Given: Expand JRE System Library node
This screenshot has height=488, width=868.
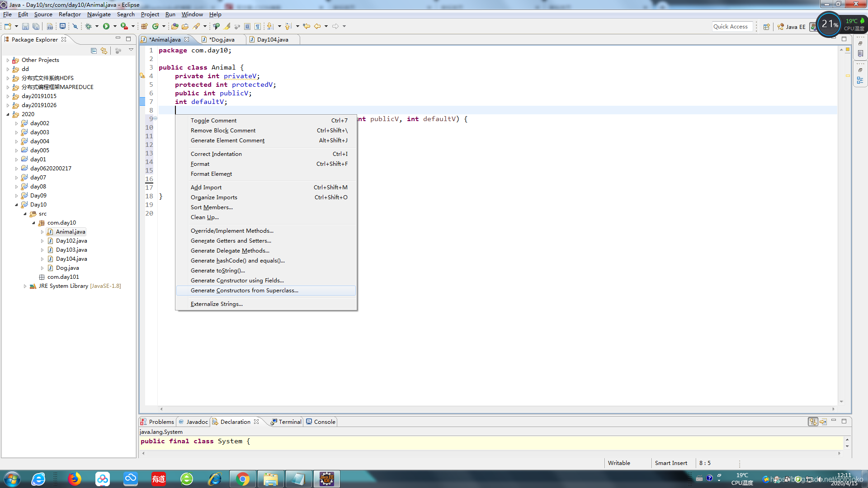Looking at the screenshot, I should [25, 286].
